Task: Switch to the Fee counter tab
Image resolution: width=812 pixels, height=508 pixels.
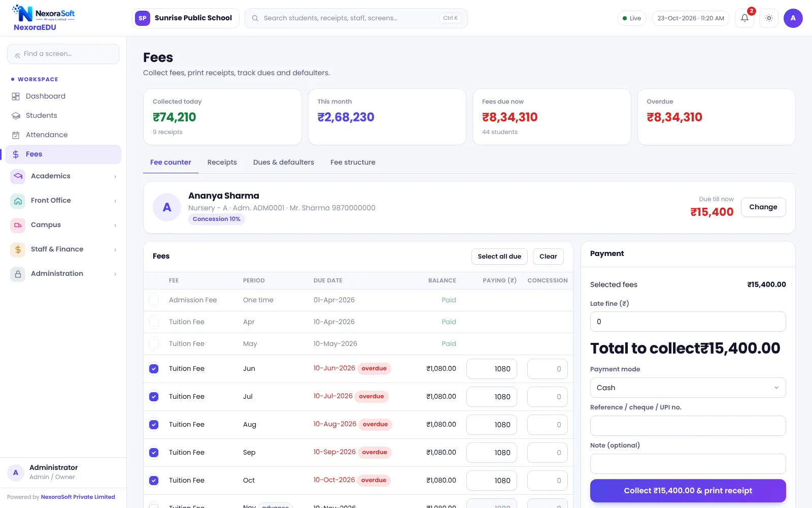Action: click(171, 163)
